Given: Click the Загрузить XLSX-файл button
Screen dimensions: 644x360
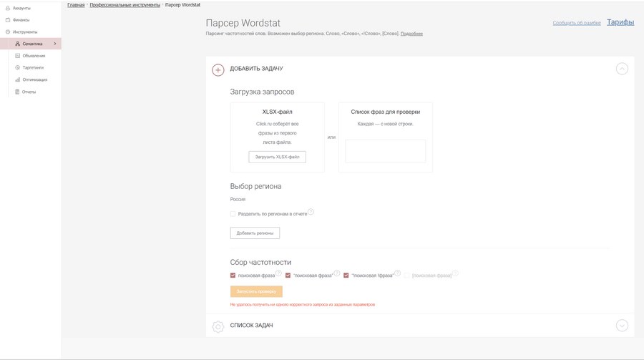Looking at the screenshot, I should pos(277,157).
